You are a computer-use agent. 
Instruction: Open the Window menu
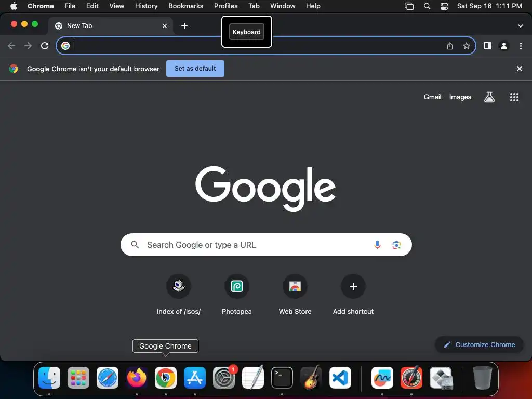(x=283, y=6)
